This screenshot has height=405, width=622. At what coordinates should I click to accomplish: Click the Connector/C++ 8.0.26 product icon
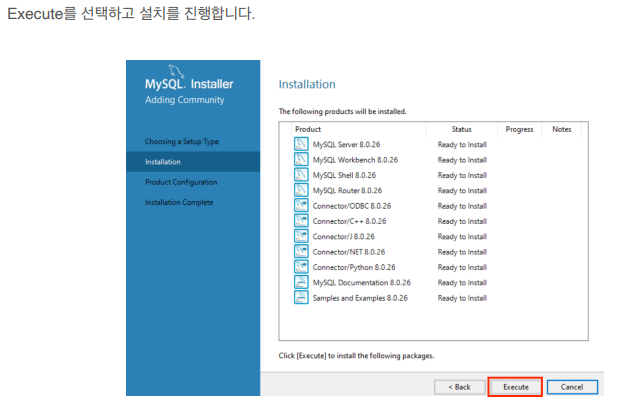coord(301,221)
